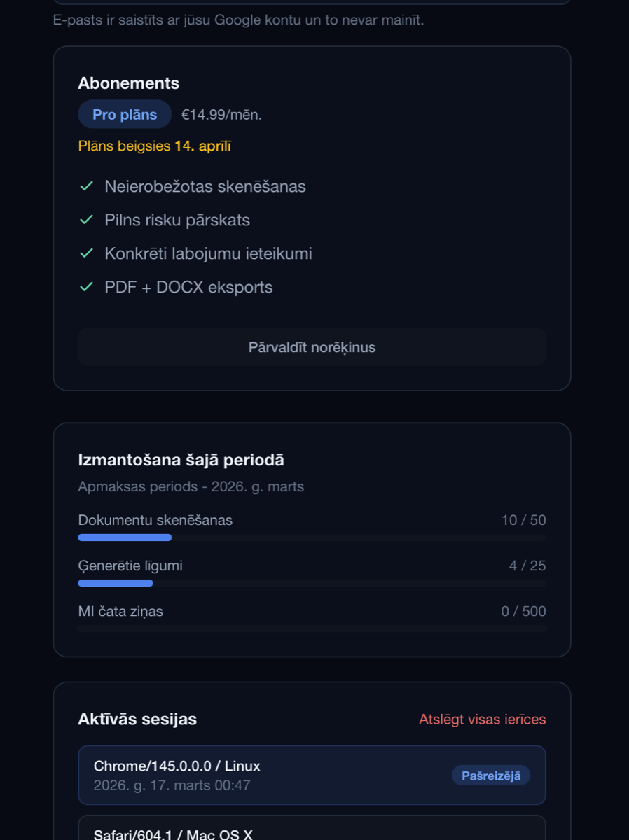
Task: Click the Apmaksas periods - 2026. g. marts label
Action: (191, 486)
